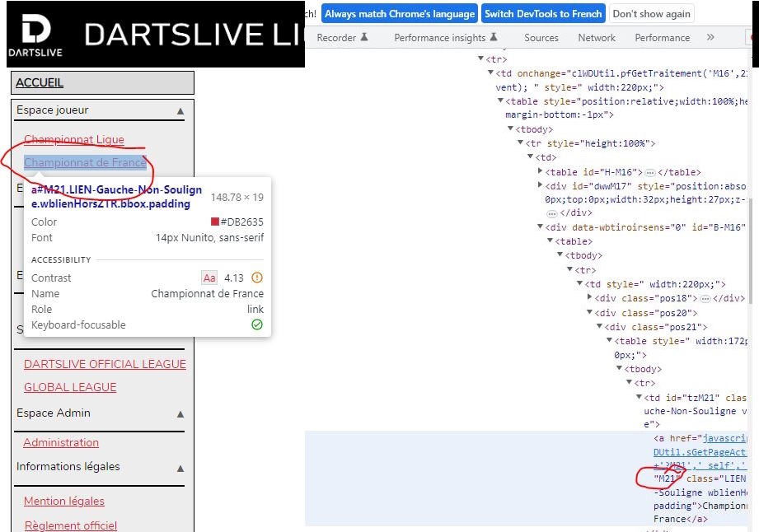Collapse the Espace joueur section arrow
Viewport: 759px width, 532px height.
click(x=180, y=111)
